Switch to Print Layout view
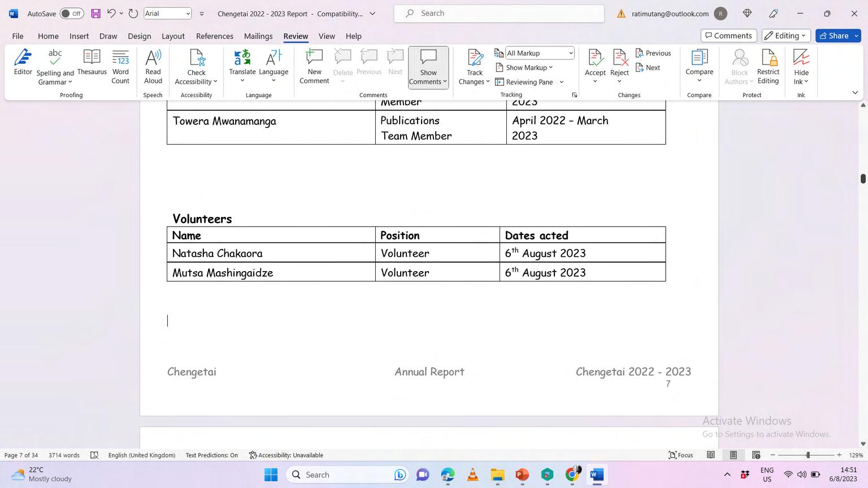 (733, 455)
